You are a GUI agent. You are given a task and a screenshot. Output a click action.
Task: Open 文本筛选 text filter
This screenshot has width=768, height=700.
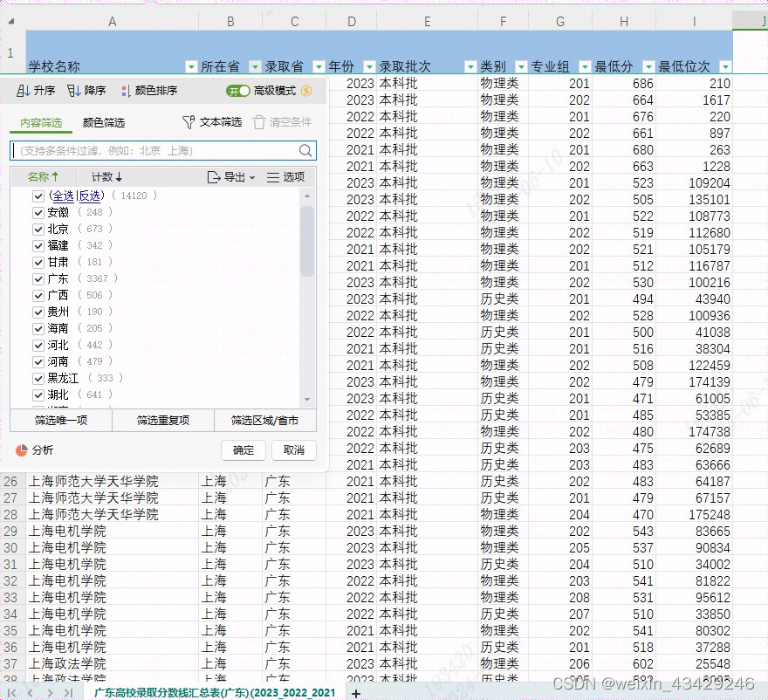click(x=212, y=122)
